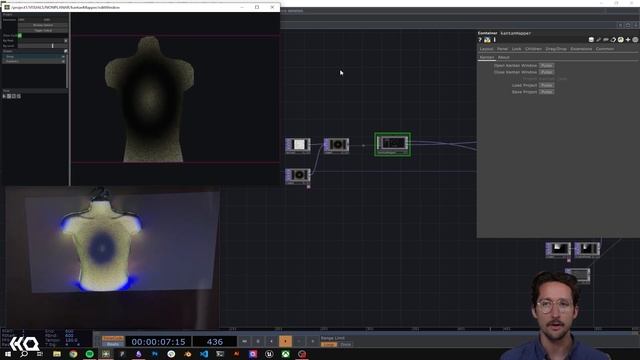Screen dimensions: 640x360
Task: Click the grey circle icon at header end
Action: point(635,40)
